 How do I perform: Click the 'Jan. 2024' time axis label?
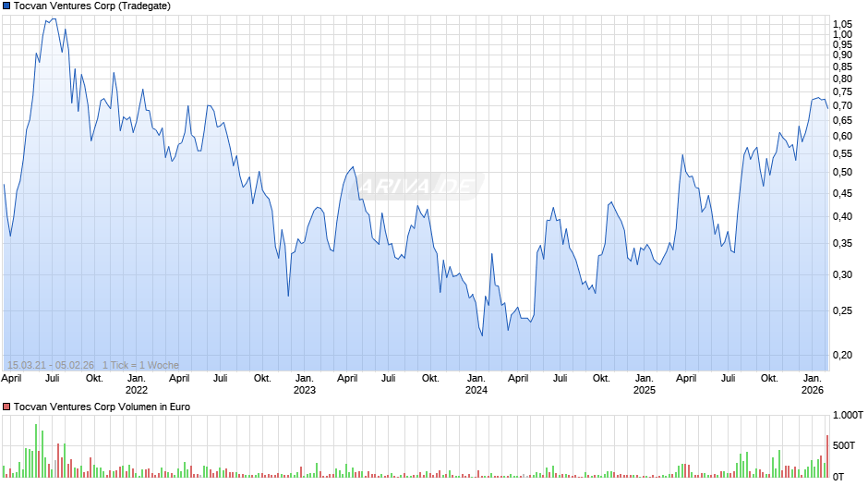476,384
